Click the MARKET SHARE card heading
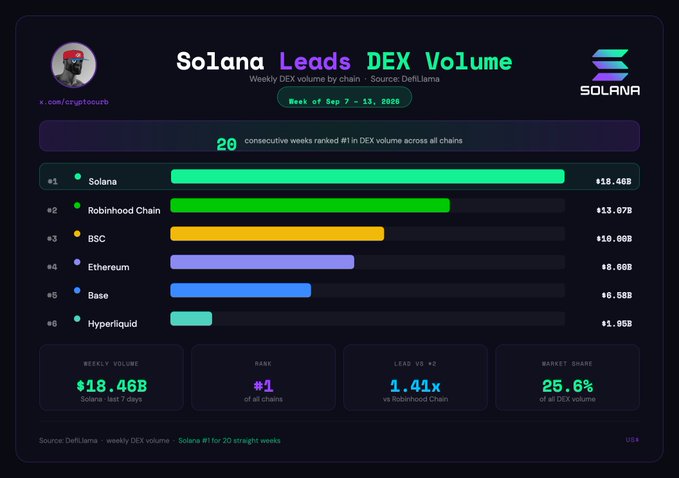Viewport: 679px width, 478px height. click(567, 364)
